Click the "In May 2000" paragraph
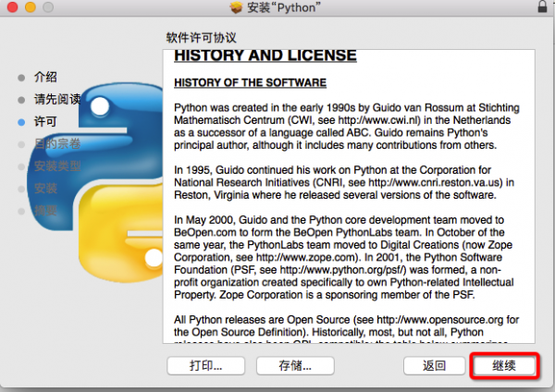555x392 pixels. (343, 257)
